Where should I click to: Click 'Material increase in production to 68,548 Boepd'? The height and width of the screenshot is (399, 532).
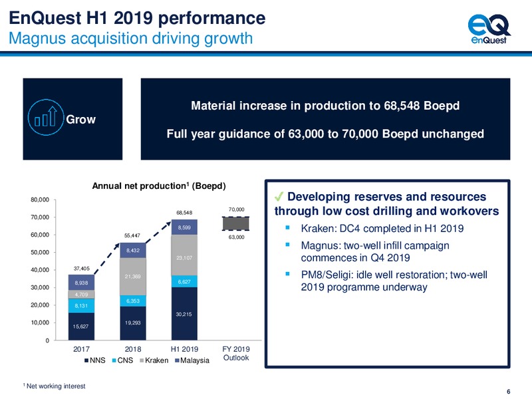tap(325, 106)
